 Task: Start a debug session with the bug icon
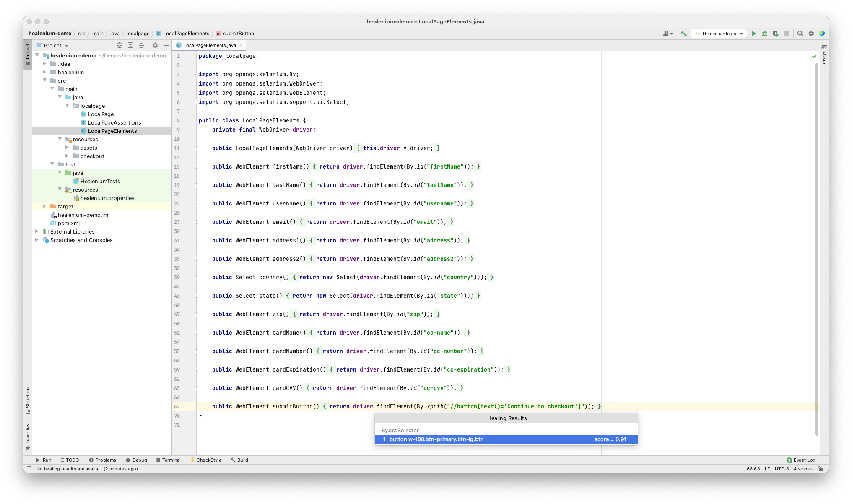(764, 34)
